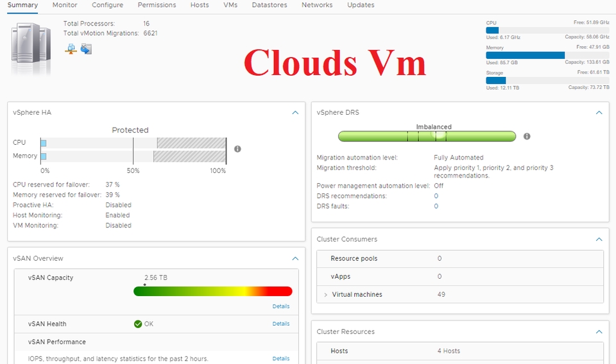Click the DRS faults count link
The width and height of the screenshot is (616, 364).
pos(436,206)
